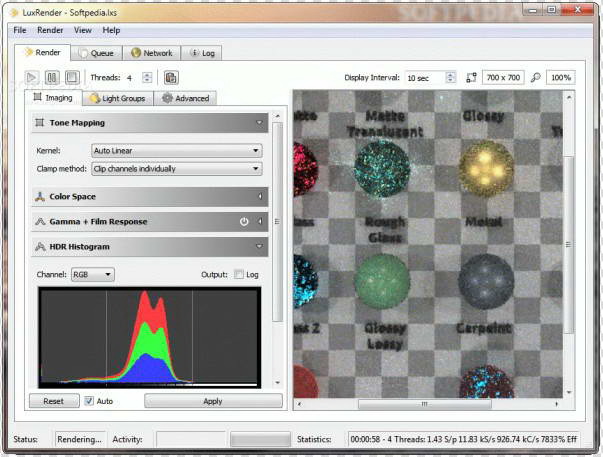This screenshot has height=457, width=603.
Task: Click the power icon on Gamma + Film Response
Action: (243, 221)
